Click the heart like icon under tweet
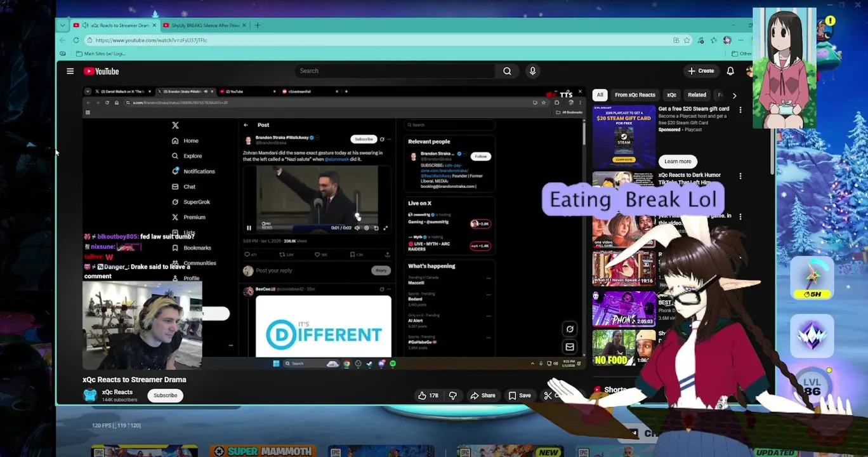Viewport: 868px width, 457px height. point(317,255)
